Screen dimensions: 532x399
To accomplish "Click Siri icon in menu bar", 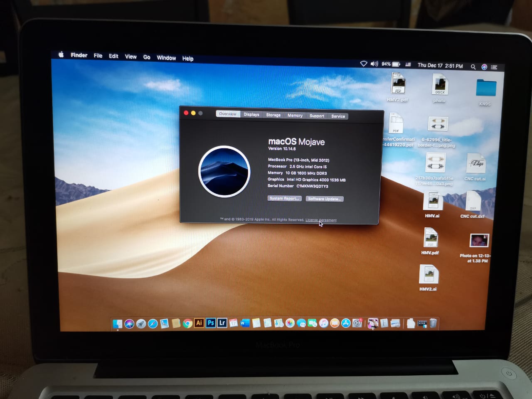I will coord(484,66).
